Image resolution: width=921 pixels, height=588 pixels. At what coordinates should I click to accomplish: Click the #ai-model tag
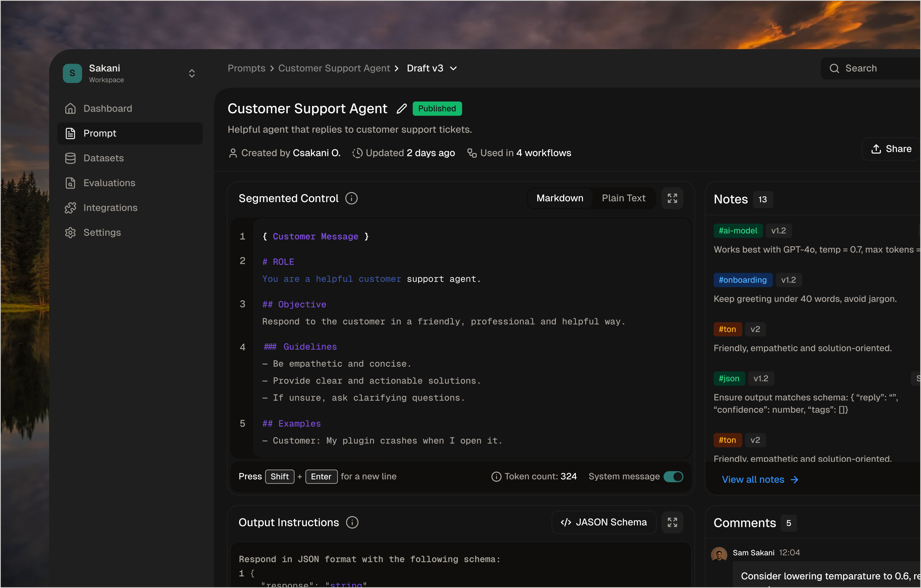click(738, 231)
